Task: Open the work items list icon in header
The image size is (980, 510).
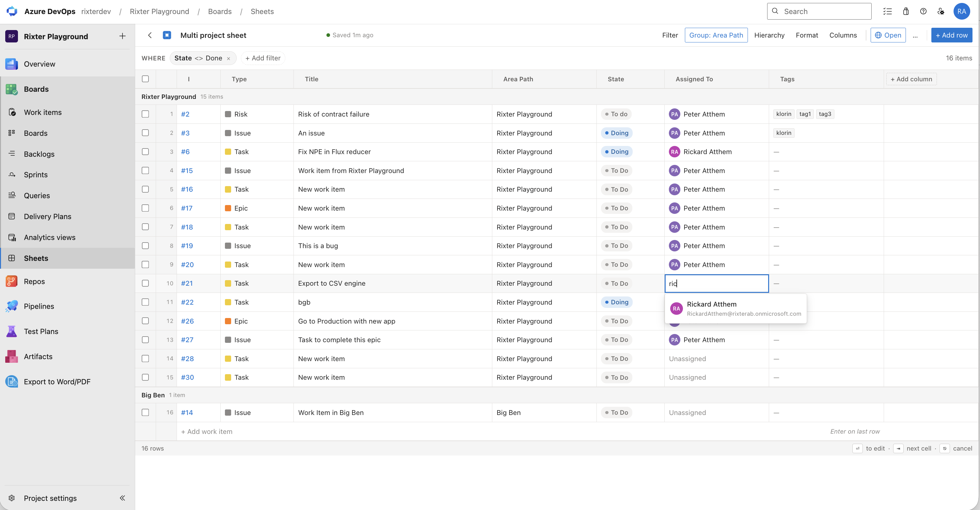Action: [887, 11]
